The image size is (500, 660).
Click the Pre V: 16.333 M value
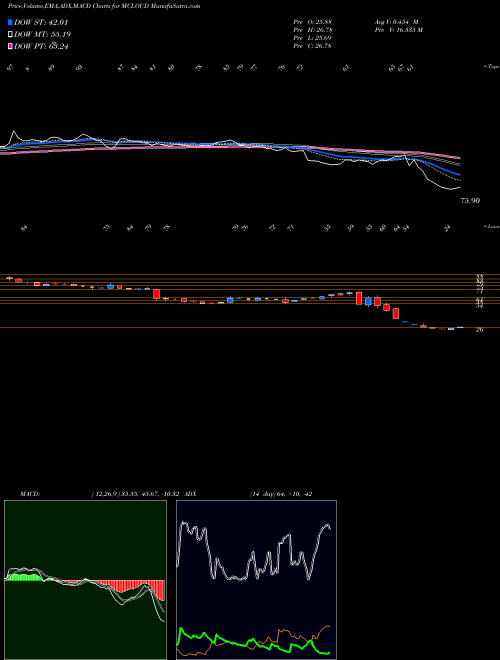click(x=398, y=30)
